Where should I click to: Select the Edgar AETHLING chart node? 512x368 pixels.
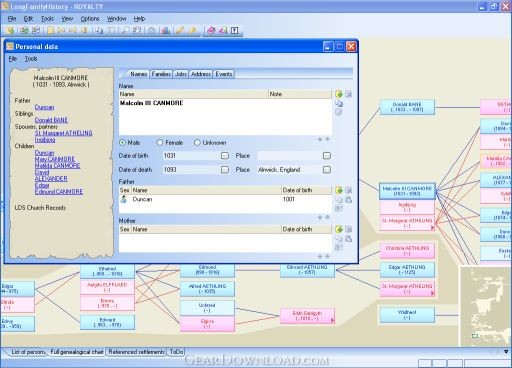(407, 270)
